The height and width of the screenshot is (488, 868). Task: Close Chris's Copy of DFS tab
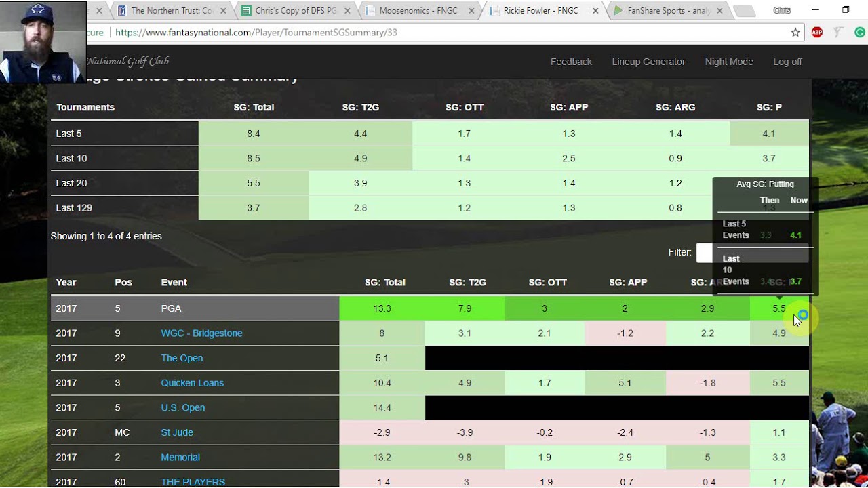pyautogui.click(x=347, y=11)
